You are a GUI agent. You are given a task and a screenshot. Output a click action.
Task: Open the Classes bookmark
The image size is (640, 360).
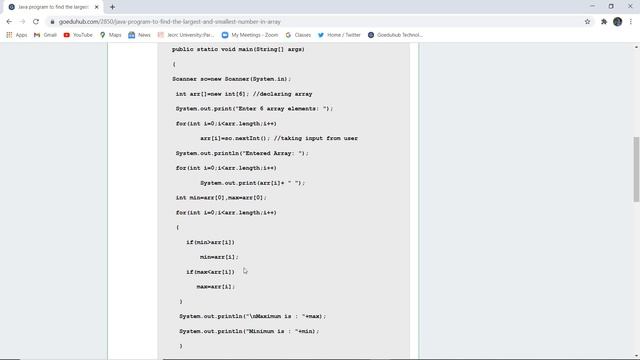[x=298, y=35]
